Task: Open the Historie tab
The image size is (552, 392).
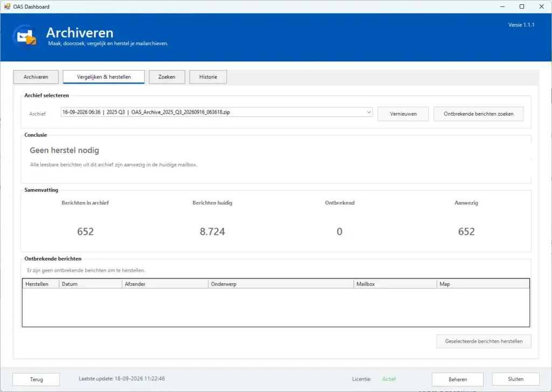Action: click(208, 76)
